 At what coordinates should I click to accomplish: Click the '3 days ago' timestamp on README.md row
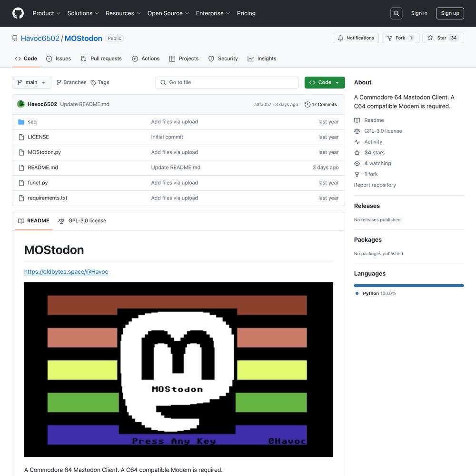tap(326, 167)
